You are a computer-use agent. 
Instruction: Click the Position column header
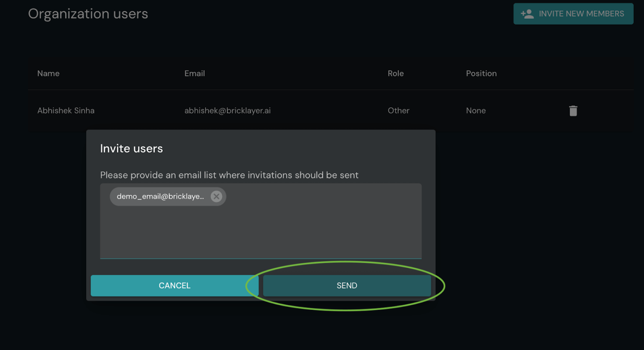(481, 73)
